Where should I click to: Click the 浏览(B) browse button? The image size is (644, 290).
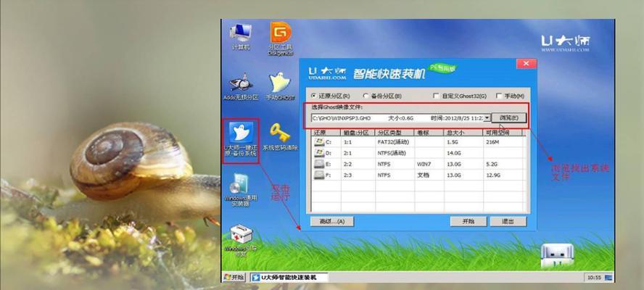pos(509,118)
